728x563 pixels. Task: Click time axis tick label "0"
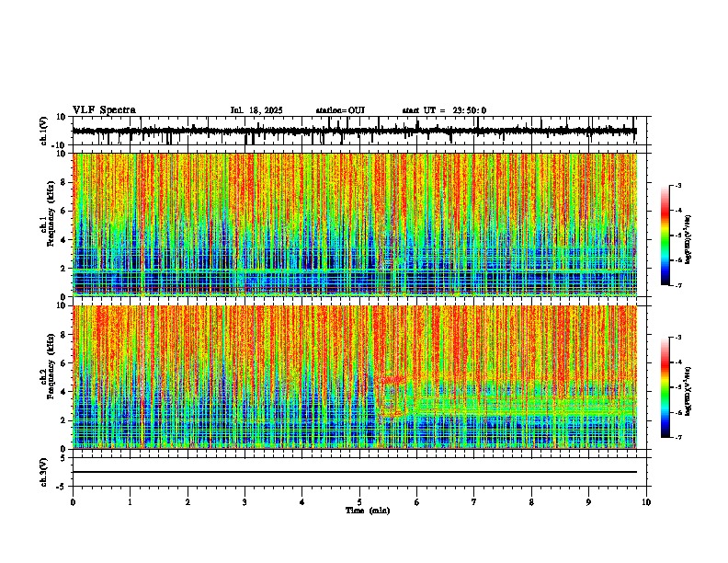[x=73, y=502]
